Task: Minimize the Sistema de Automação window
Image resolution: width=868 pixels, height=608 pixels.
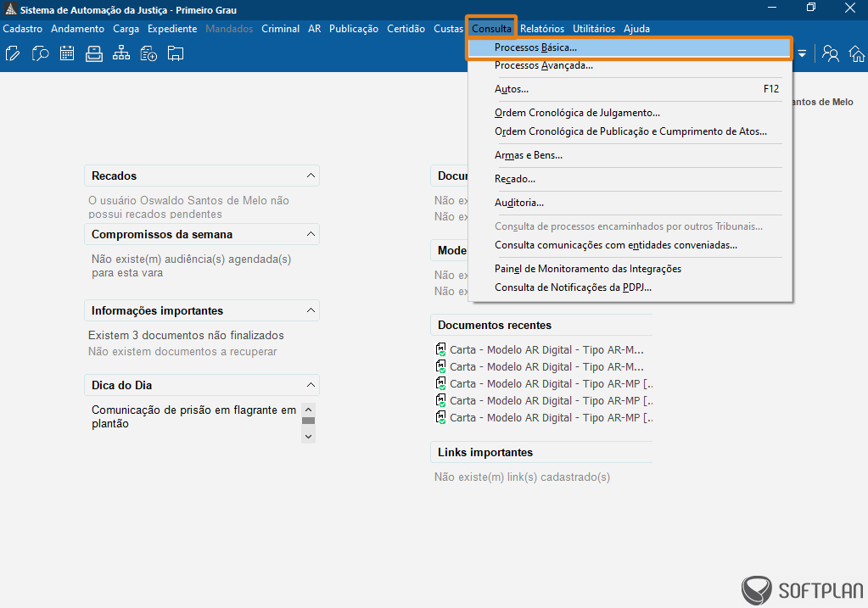Action: (772, 7)
